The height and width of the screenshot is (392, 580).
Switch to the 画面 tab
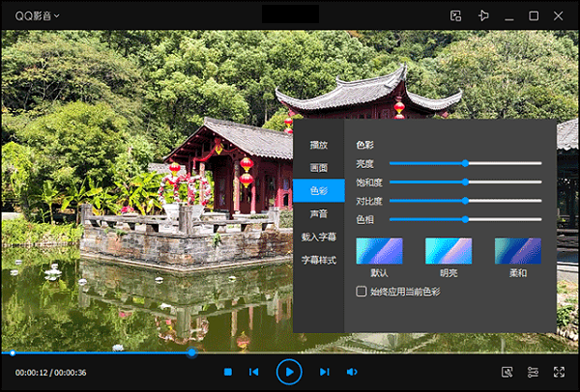tap(318, 168)
